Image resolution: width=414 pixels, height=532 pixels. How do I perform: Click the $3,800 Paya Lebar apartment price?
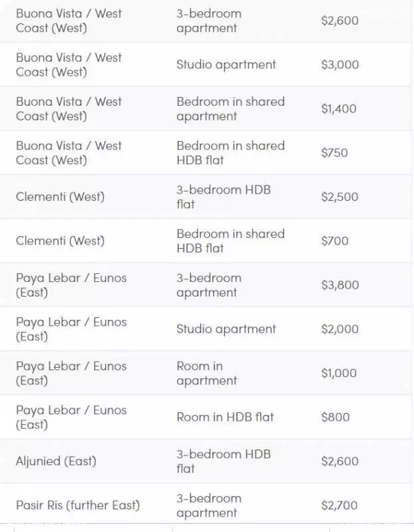point(340,285)
